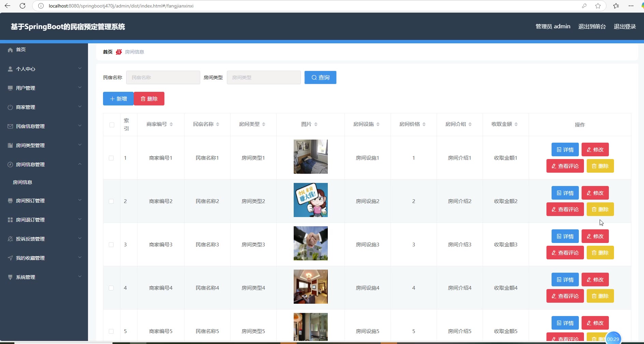Open the 房间信息 submenu item
The width and height of the screenshot is (644, 344).
(23, 182)
